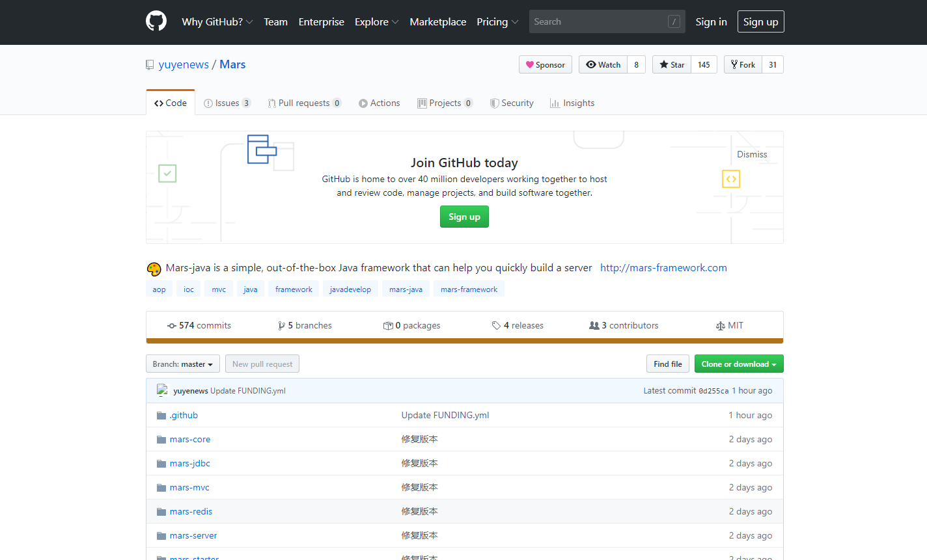
Task: Click the slash shortcut hint in search
Action: click(x=674, y=21)
